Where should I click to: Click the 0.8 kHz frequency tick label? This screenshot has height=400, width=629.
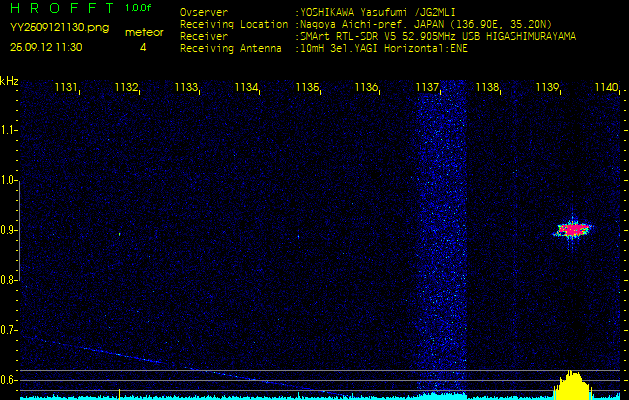tap(7, 280)
